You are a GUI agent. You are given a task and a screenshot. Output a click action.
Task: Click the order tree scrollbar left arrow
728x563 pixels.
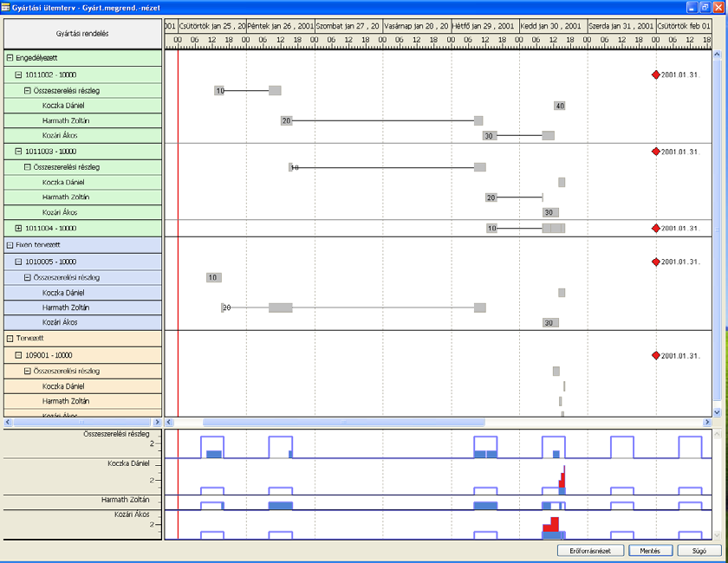[8, 422]
